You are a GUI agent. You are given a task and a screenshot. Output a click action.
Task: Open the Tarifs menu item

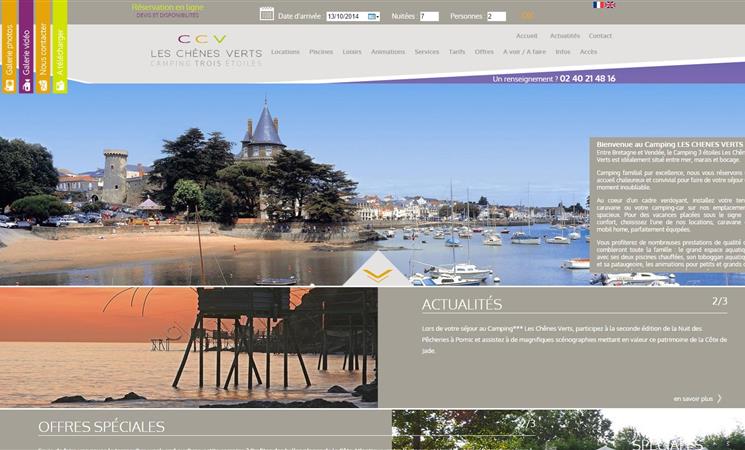tap(457, 52)
